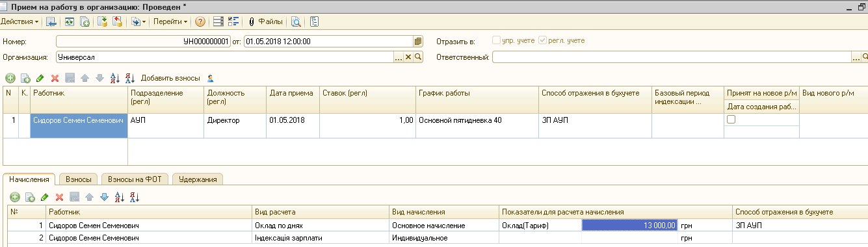The height and width of the screenshot is (247, 868).
Task: Click the checklist icon in main toolbar
Action: pos(234,21)
